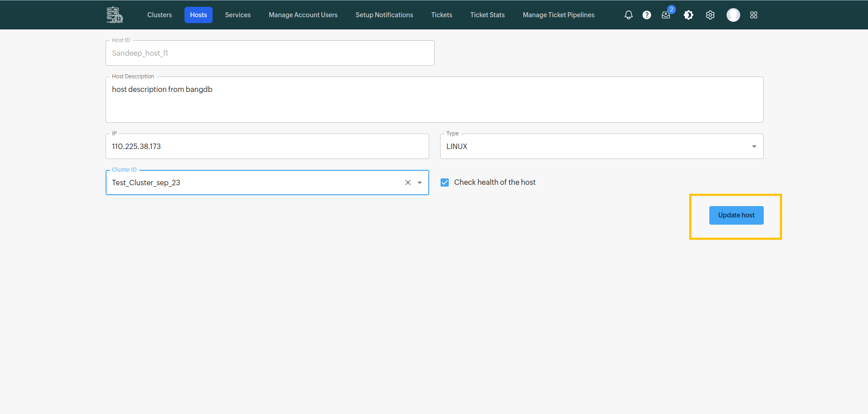868x414 pixels.
Task: Click the 'Check health of the host' label
Action: point(495,182)
